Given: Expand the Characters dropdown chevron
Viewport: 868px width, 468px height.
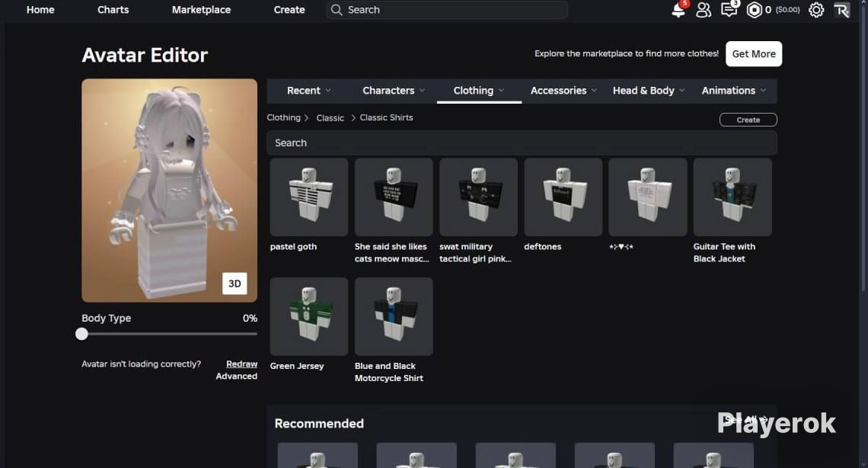Looking at the screenshot, I should point(423,90).
